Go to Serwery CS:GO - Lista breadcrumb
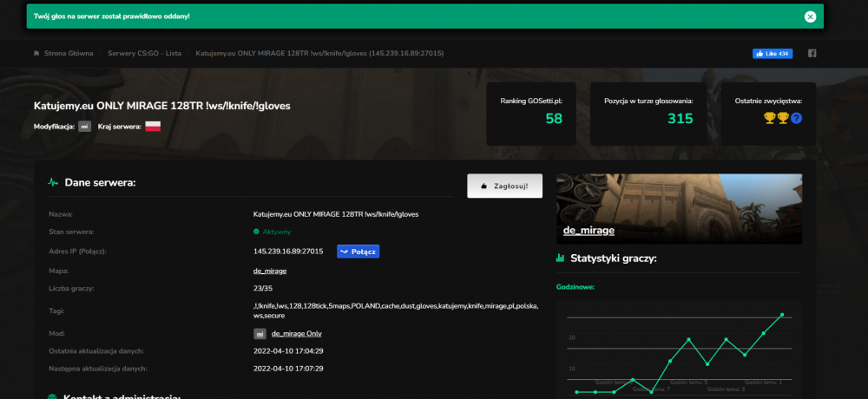 (x=144, y=54)
